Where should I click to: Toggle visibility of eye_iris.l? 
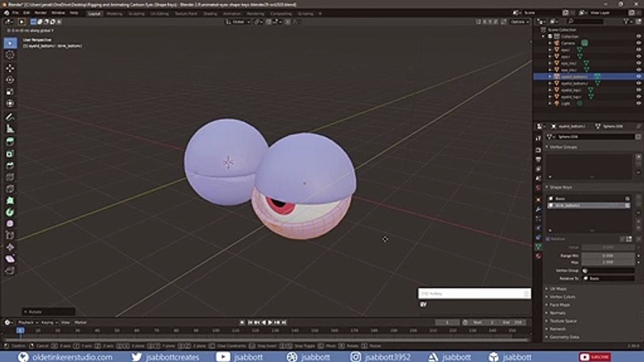pyautogui.click(x=638, y=63)
